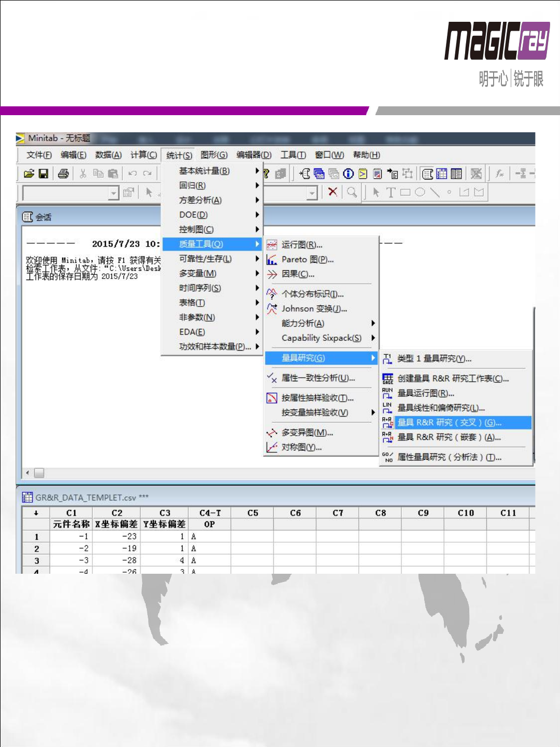Select 量具线性和偏倚研究(L)...
Screen dimensions: 560x747
point(456,408)
